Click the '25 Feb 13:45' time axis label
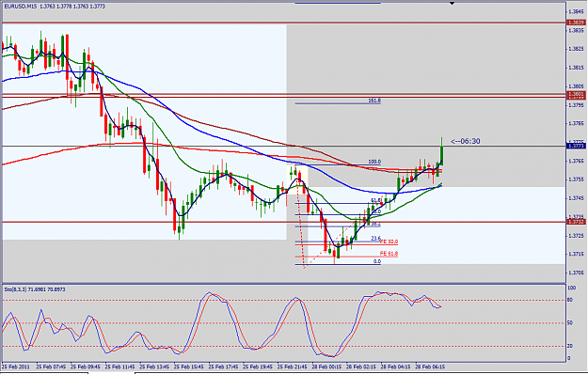The image size is (588, 374). [x=154, y=366]
